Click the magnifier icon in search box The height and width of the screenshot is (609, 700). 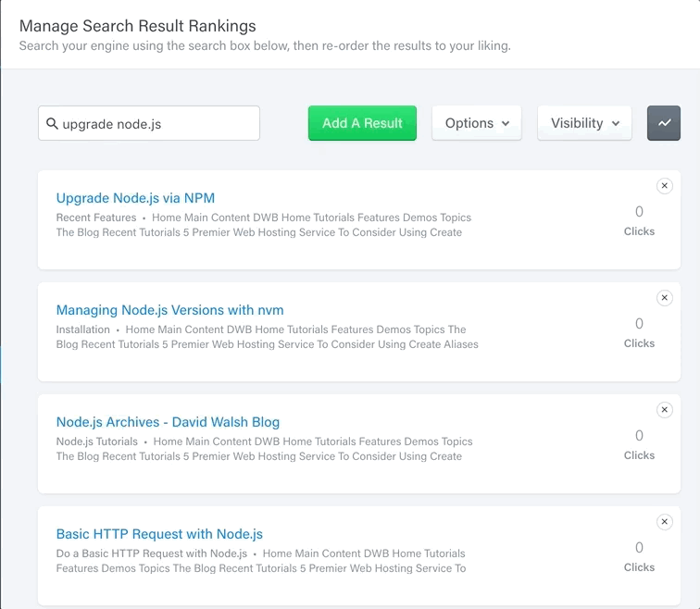52,124
